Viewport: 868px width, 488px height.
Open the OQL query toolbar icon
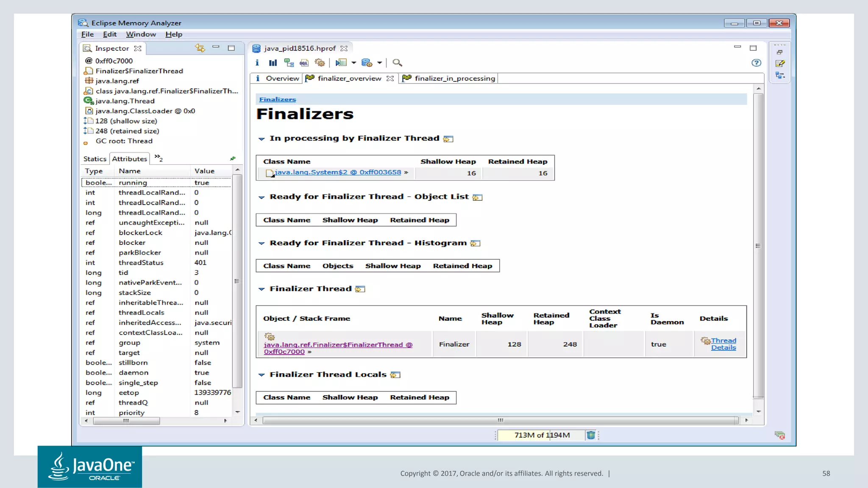tap(304, 63)
